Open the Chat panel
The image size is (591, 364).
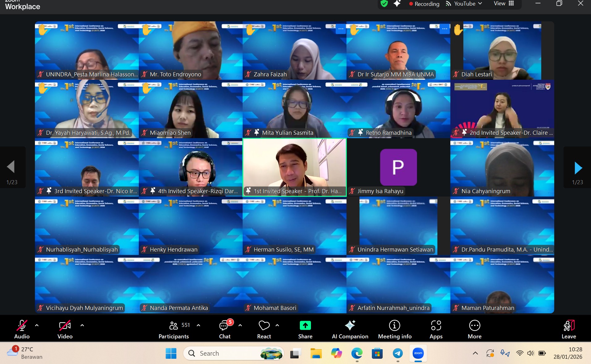tap(224, 329)
